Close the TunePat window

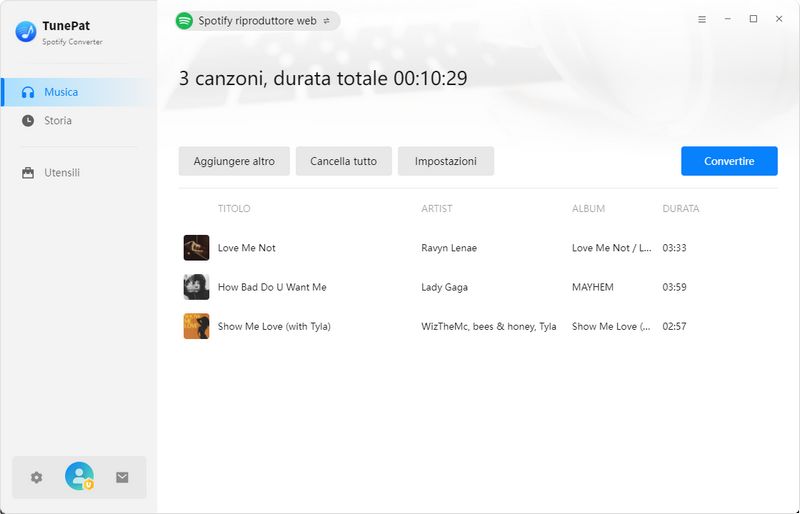(779, 19)
